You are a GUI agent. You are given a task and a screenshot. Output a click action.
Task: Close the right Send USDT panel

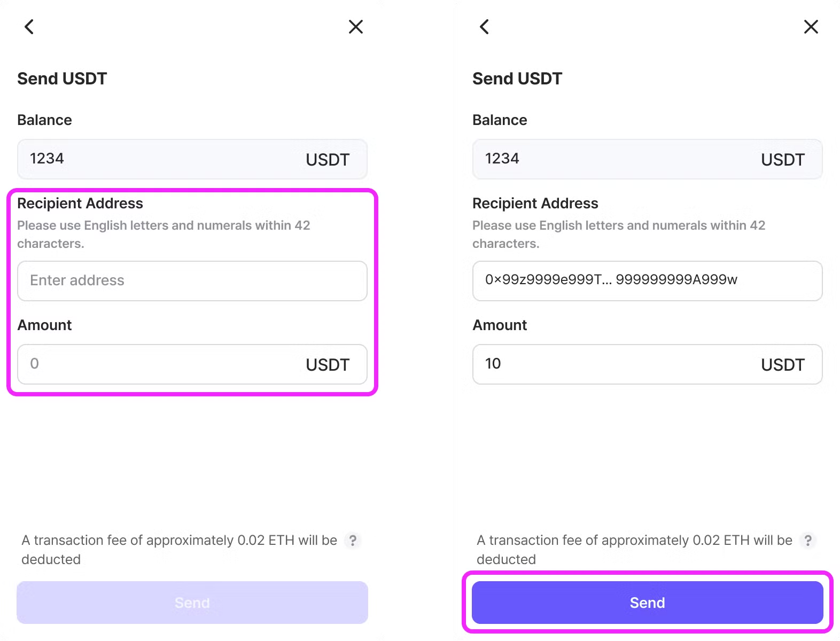point(811,27)
